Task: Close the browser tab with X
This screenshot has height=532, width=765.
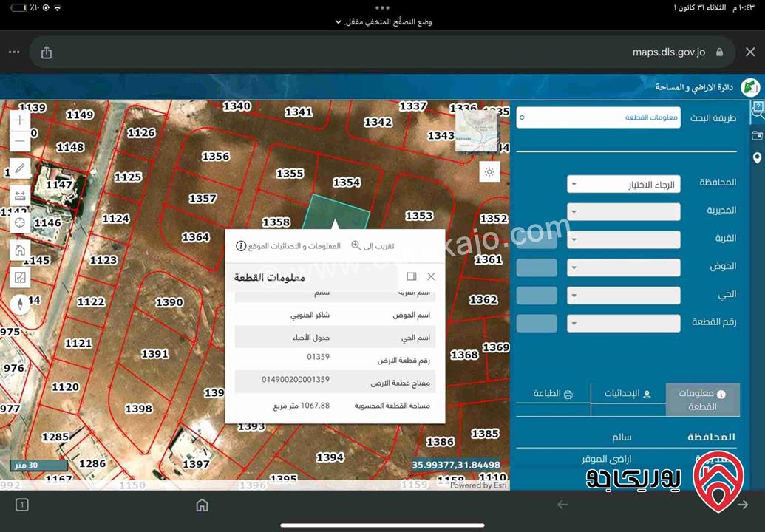Action: coord(750,52)
